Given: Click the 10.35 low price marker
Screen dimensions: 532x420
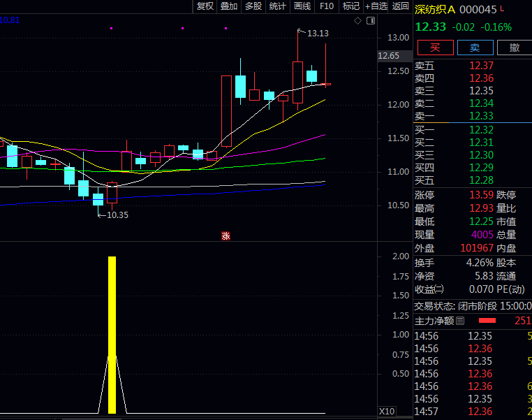Looking at the screenshot, I should pyautogui.click(x=117, y=215).
